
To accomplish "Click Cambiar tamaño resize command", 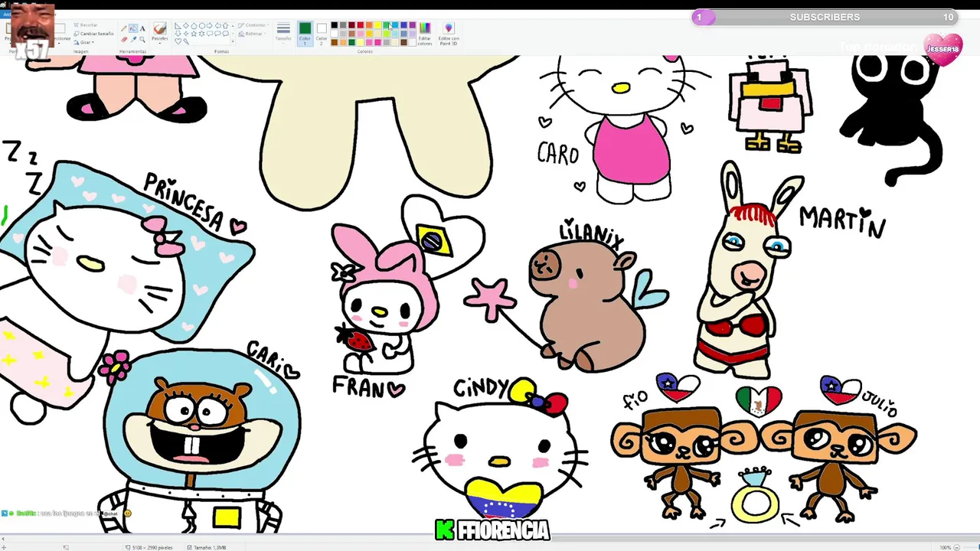I will point(93,34).
